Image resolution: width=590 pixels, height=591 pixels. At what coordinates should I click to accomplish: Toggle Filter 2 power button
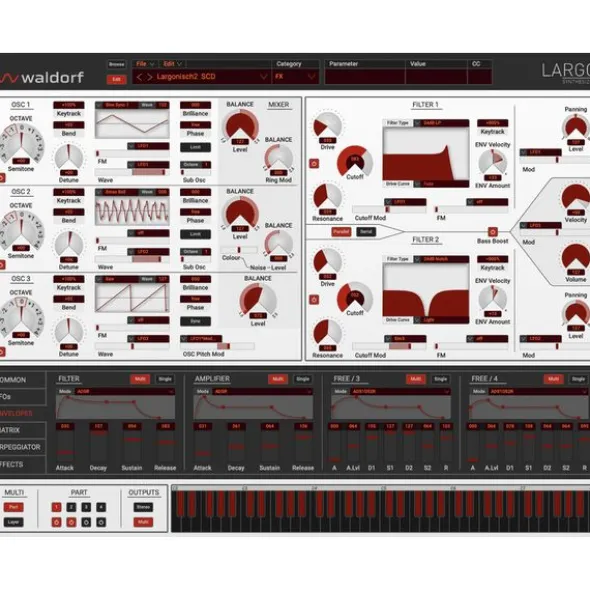[314, 300]
